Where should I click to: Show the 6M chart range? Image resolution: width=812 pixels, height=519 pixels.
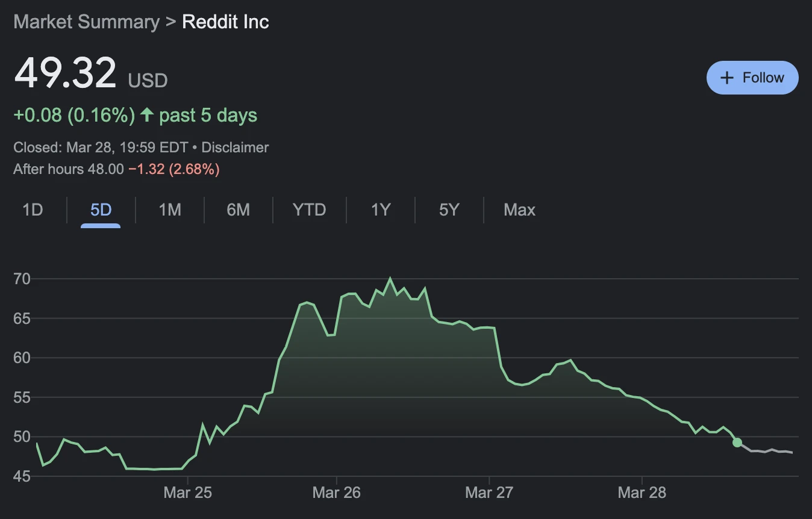[x=238, y=210]
